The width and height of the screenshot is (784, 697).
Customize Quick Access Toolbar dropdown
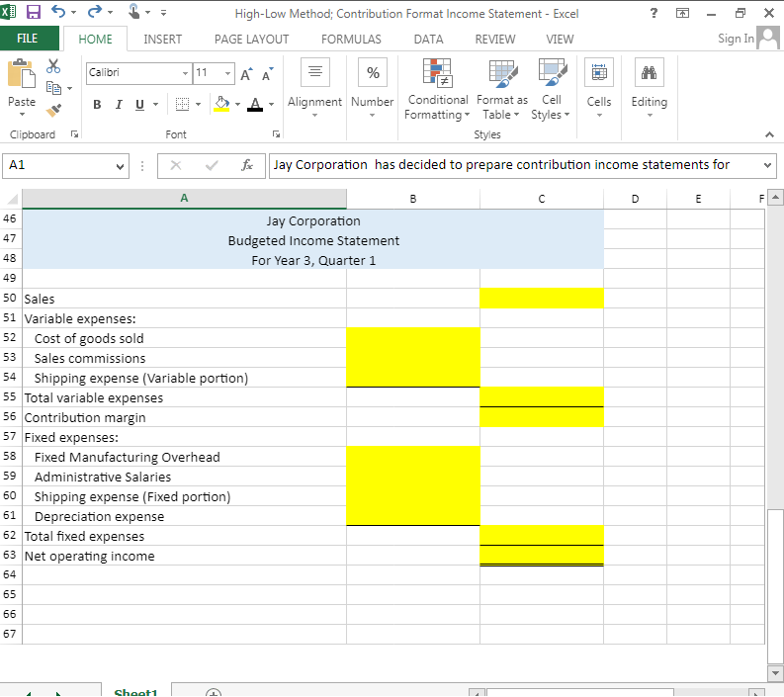point(163,13)
